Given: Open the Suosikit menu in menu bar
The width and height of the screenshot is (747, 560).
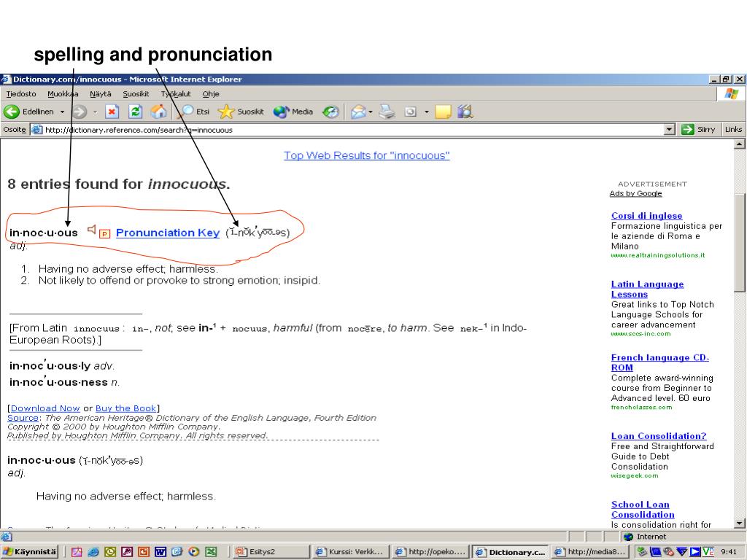Looking at the screenshot, I should [x=136, y=94].
